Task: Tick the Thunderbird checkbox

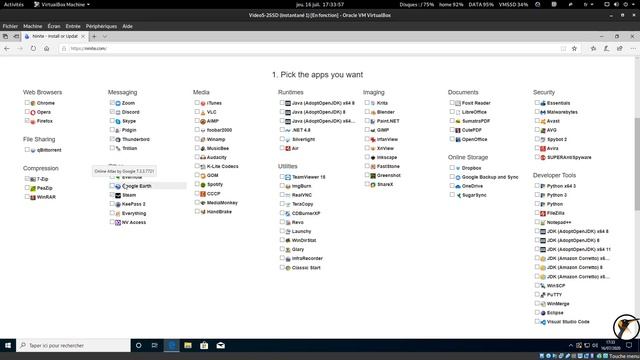Action: [112, 139]
